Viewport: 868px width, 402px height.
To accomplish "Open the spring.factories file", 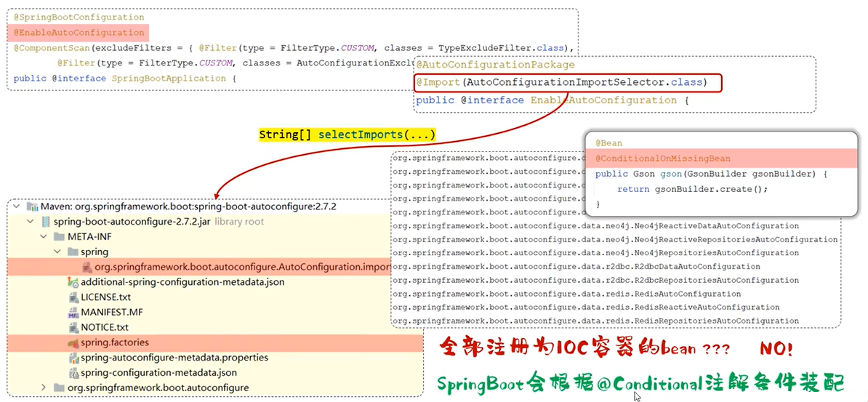I will 115,342.
